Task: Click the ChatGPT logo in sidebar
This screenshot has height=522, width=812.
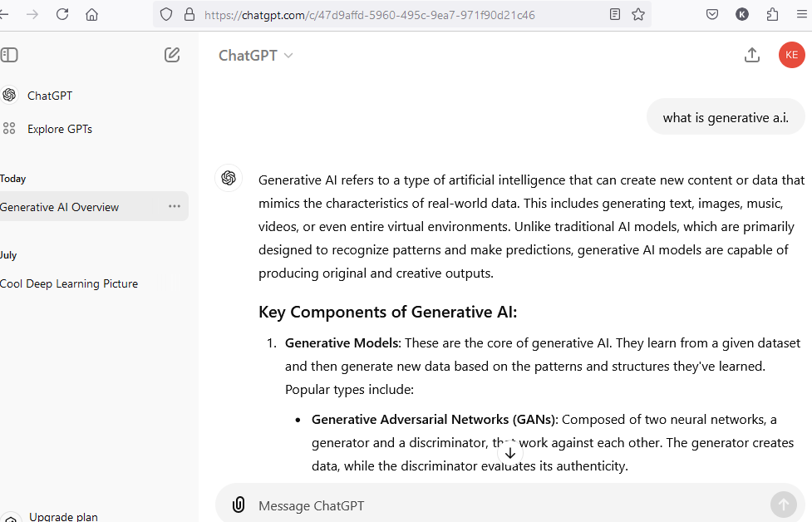Action: click(9, 96)
